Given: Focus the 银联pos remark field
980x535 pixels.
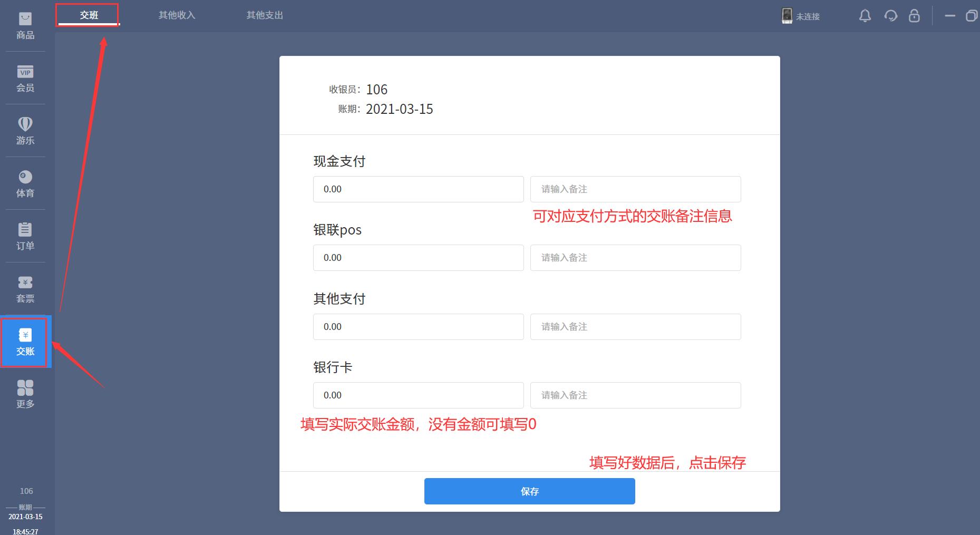Looking at the screenshot, I should click(x=635, y=258).
